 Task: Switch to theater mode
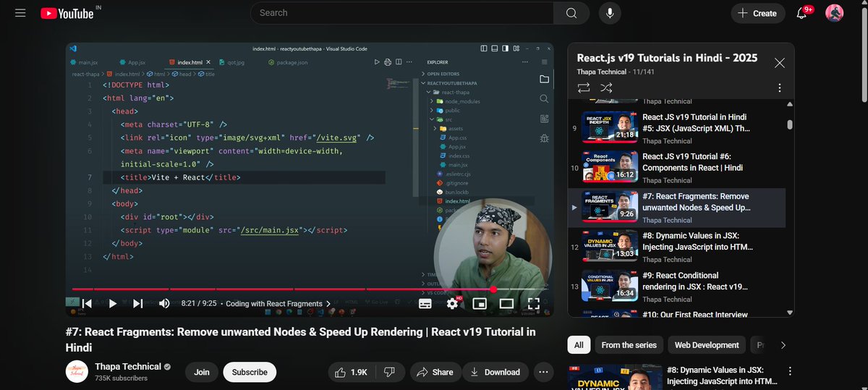click(506, 304)
